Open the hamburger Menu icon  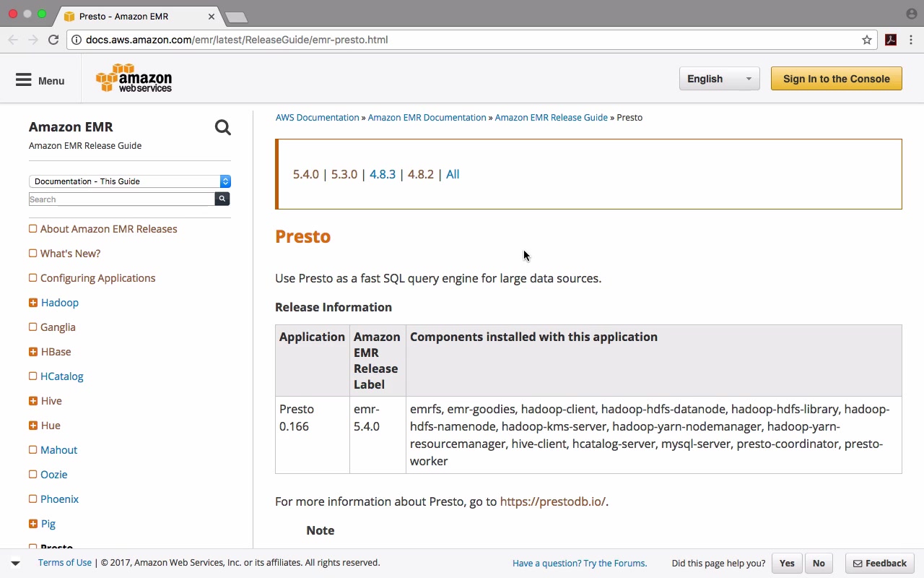(x=24, y=80)
